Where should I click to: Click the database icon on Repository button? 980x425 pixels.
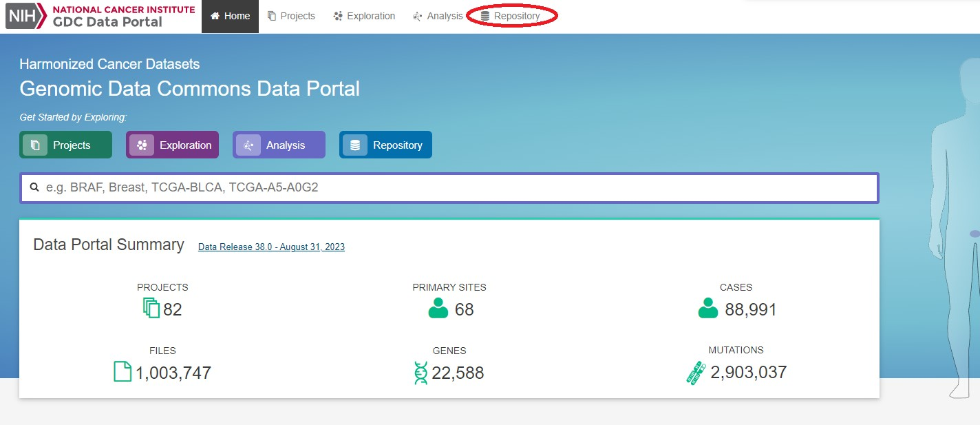[x=355, y=145]
